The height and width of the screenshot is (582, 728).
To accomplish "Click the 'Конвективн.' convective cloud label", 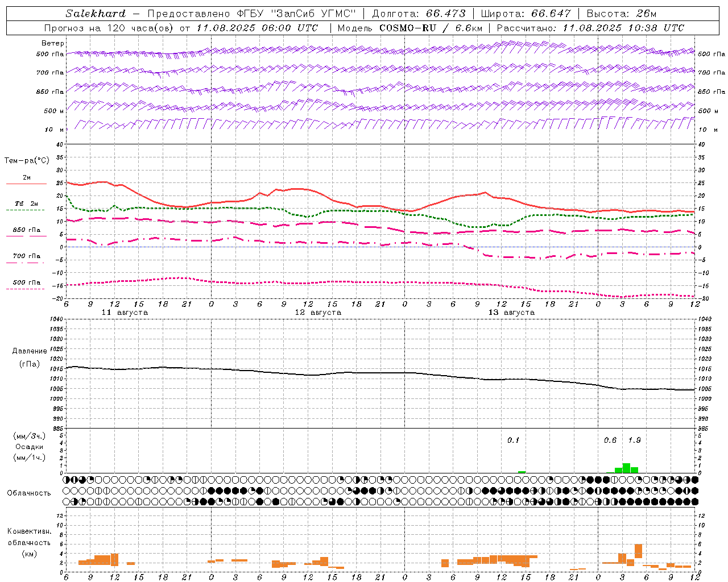I will pos(30,531).
